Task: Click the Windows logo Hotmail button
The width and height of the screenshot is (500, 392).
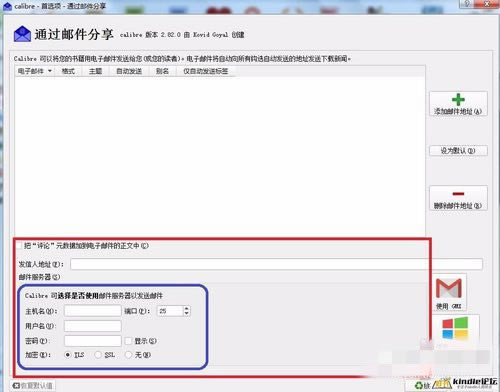Action: click(456, 331)
